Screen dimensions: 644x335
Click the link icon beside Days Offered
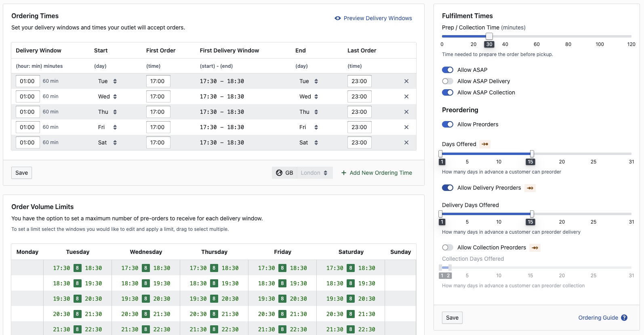pos(485,144)
